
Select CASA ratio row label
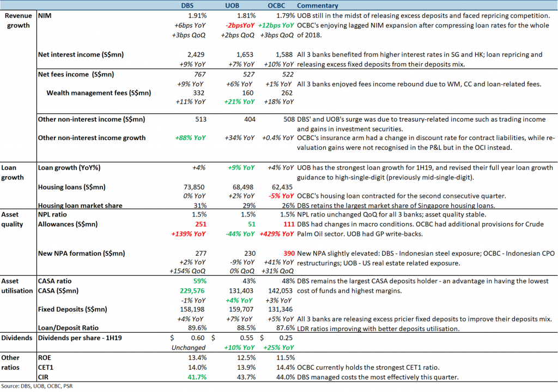tap(55, 281)
